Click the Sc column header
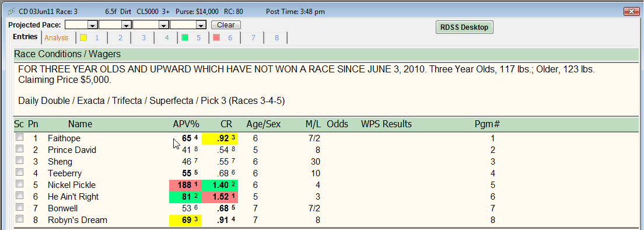This screenshot has height=230, width=644. click(19, 124)
